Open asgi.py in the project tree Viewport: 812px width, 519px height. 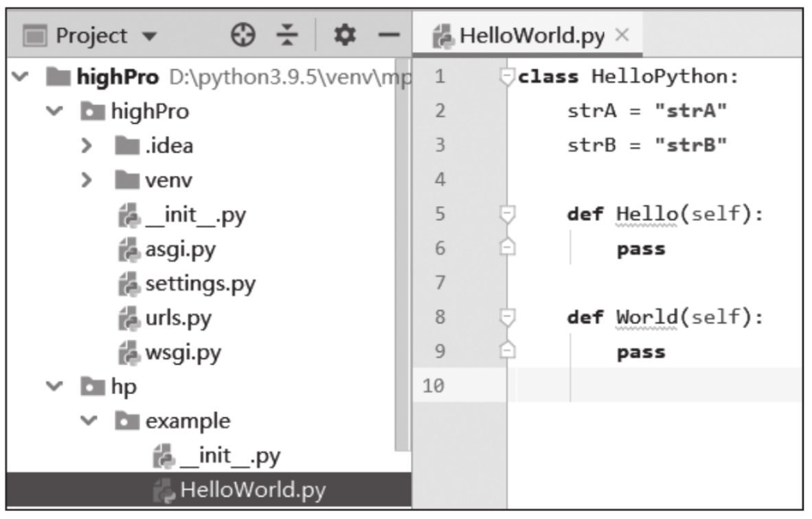[x=180, y=250]
